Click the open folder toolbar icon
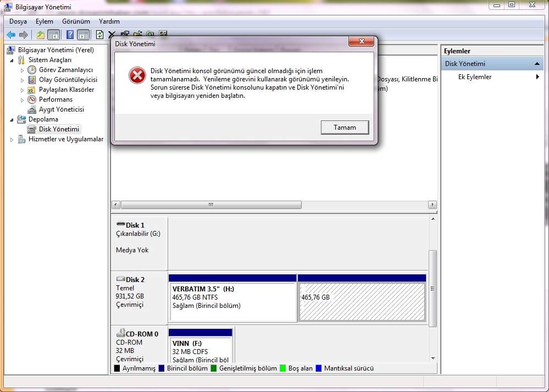 137,34
